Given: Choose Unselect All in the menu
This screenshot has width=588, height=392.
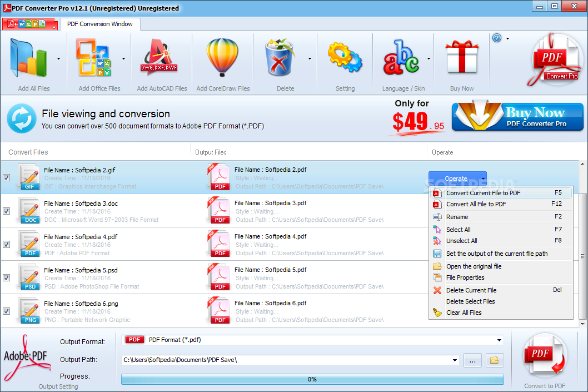Looking at the screenshot, I should [501, 241].
